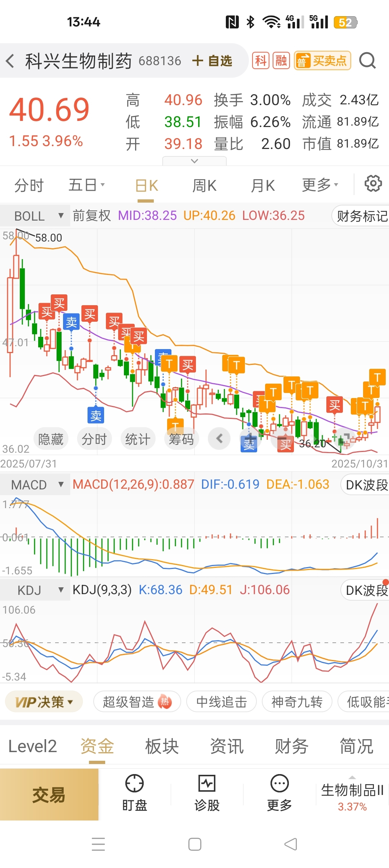The height and width of the screenshot is (868, 389).
Task: Tap the top-right T marker on chart
Action: pyautogui.click(x=377, y=377)
